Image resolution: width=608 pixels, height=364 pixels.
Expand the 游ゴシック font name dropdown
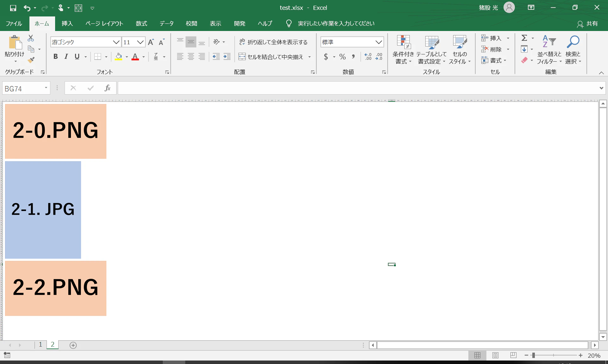[116, 42]
